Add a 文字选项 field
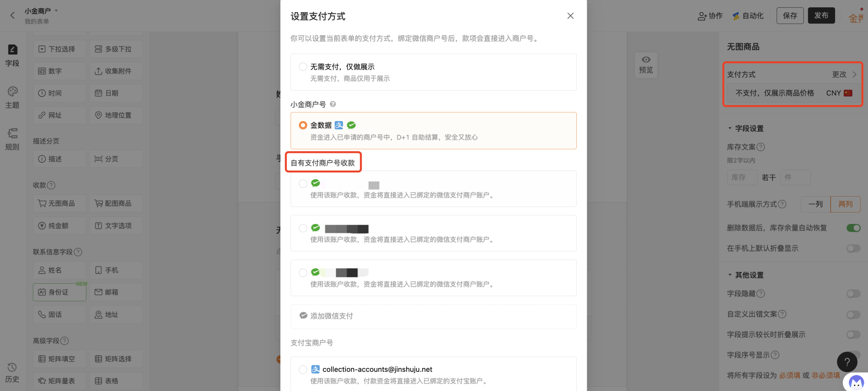The width and height of the screenshot is (868, 391). click(116, 226)
